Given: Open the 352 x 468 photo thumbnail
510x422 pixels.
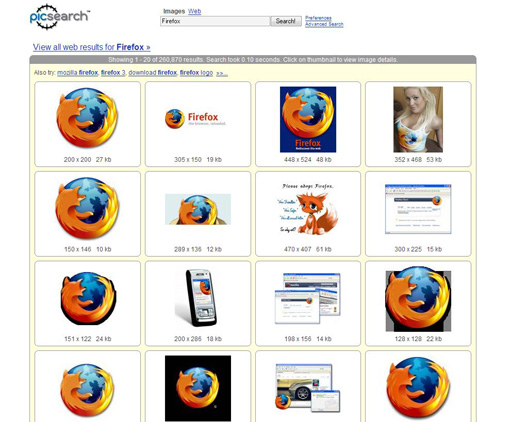Looking at the screenshot, I should coord(418,119).
